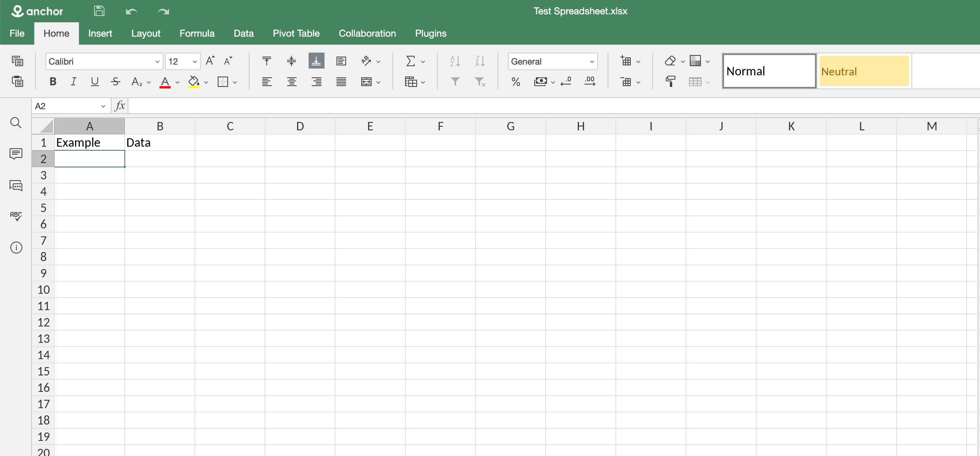Image resolution: width=980 pixels, height=456 pixels.
Task: Toggle bold formatting
Action: click(53, 82)
